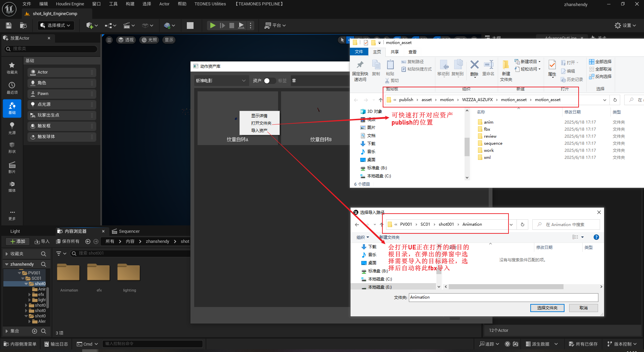Screen dimensions: 644x352
Task: Select the Lights category in Place Actor sidebar
Action: point(12,128)
